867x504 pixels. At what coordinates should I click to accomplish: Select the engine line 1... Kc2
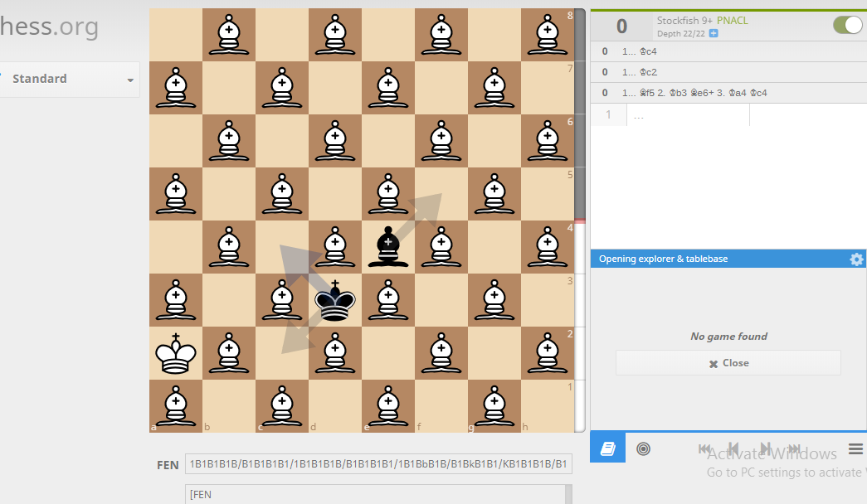[728, 72]
